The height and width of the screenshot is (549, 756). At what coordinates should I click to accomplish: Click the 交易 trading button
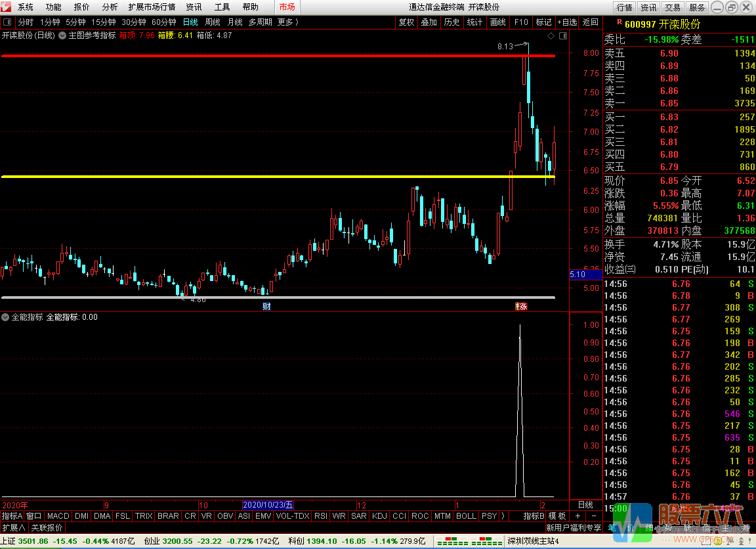coord(673,7)
